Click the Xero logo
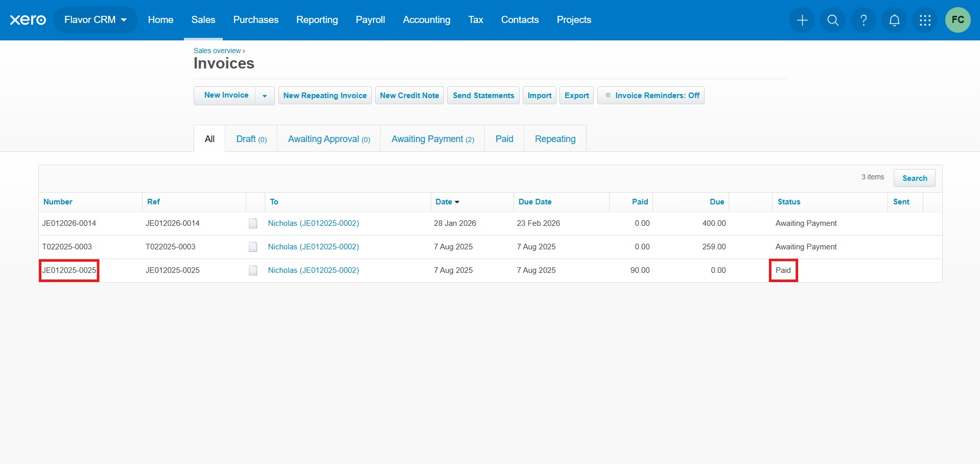The image size is (980, 464). pos(28,20)
